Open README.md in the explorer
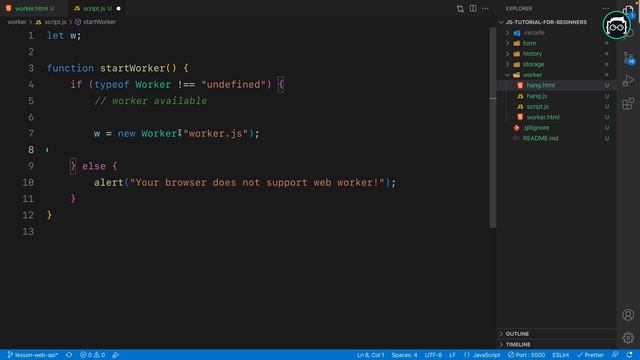Image resolution: width=640 pixels, height=360 pixels. tap(540, 138)
